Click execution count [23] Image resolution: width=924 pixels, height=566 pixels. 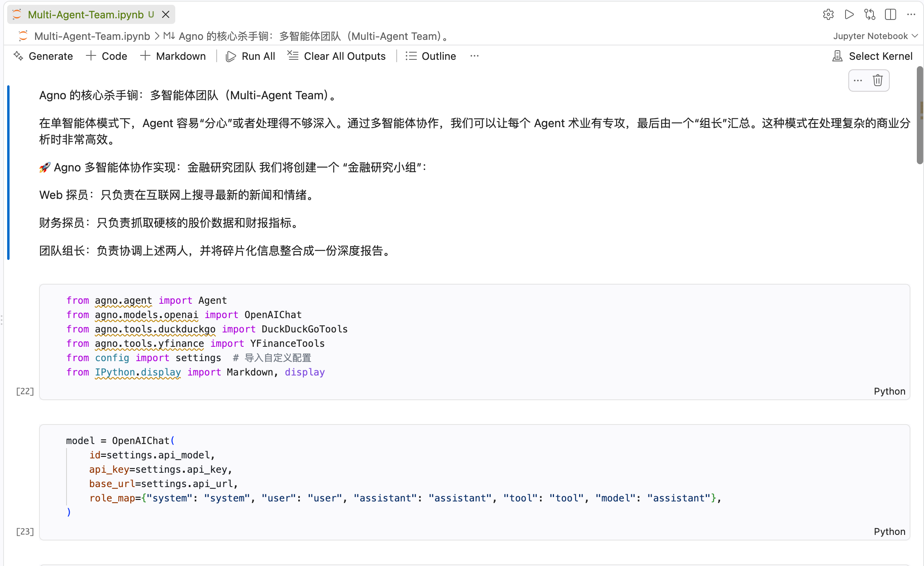[25, 532]
